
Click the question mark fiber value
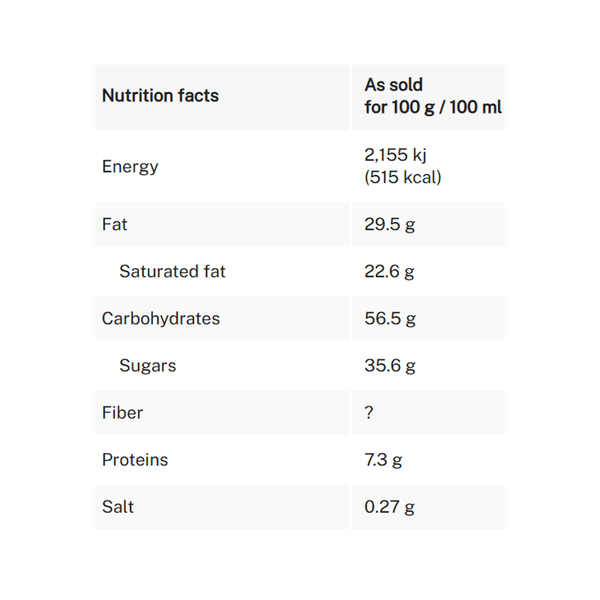point(369,412)
